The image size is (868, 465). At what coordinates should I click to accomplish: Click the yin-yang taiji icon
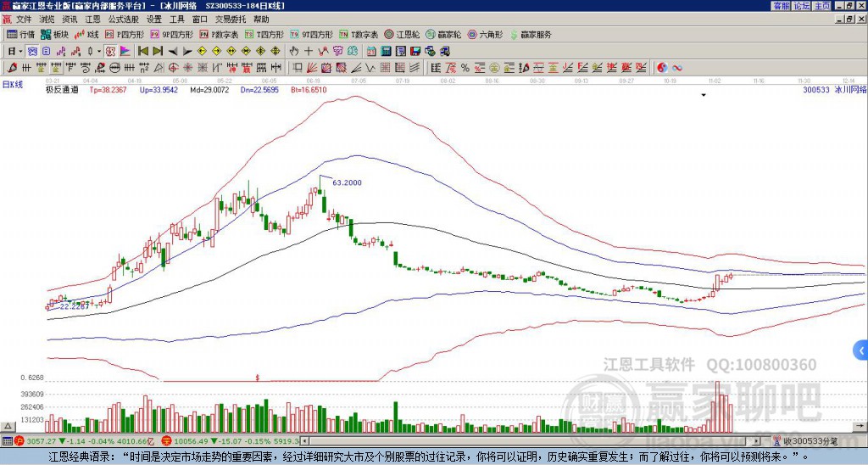[x=662, y=68]
